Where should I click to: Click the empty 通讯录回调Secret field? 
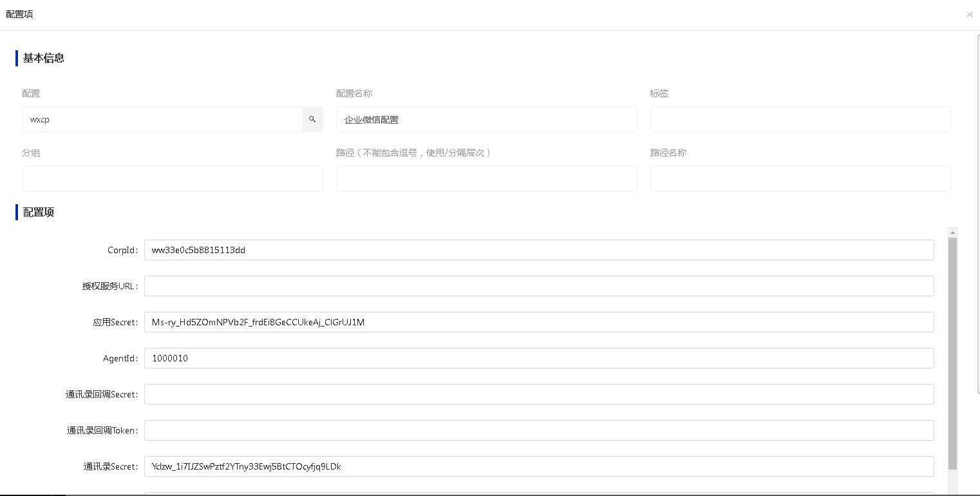[539, 394]
